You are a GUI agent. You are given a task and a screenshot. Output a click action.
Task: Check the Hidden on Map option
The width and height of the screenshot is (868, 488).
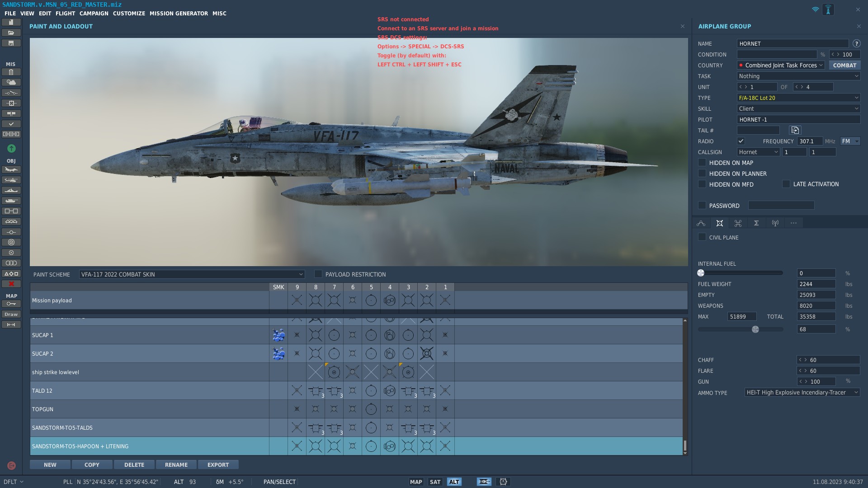coord(702,163)
